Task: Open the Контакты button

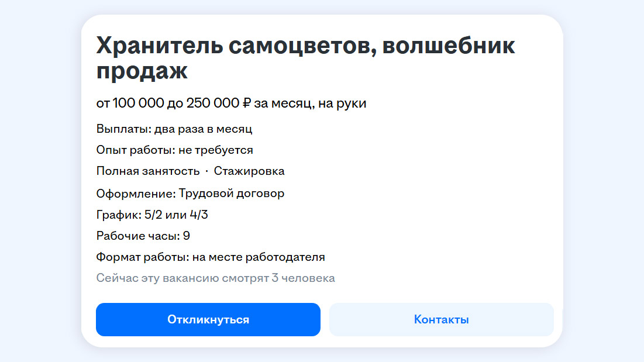Action: coord(441,320)
